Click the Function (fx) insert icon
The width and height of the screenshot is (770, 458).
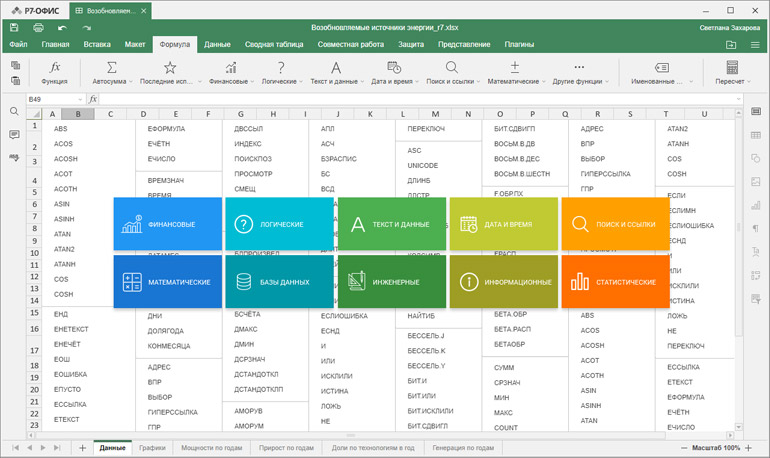(x=55, y=68)
